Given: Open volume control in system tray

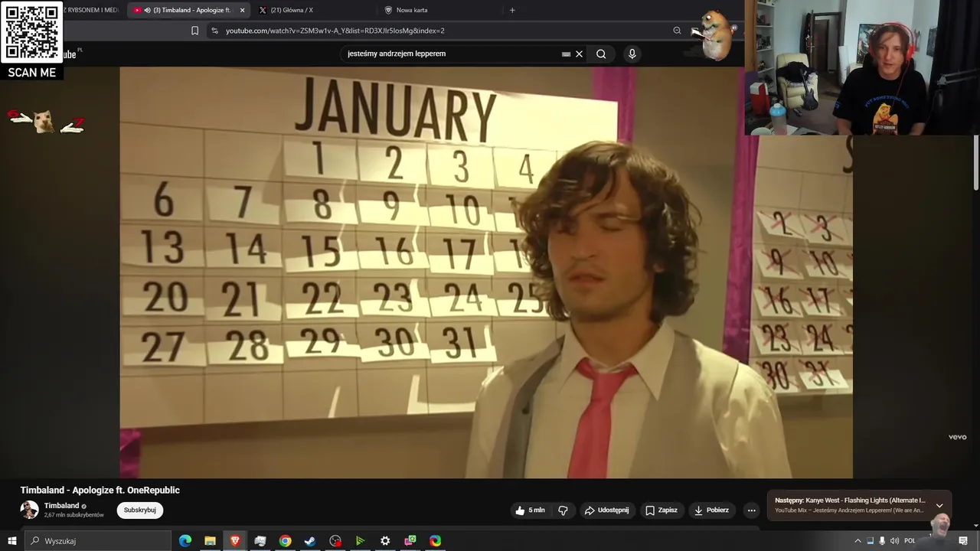Looking at the screenshot, I should tap(894, 541).
